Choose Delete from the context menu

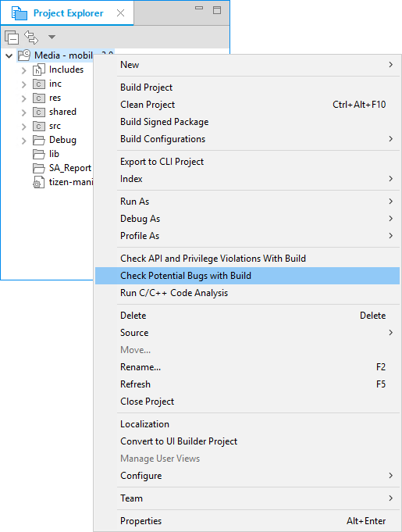coord(247,315)
